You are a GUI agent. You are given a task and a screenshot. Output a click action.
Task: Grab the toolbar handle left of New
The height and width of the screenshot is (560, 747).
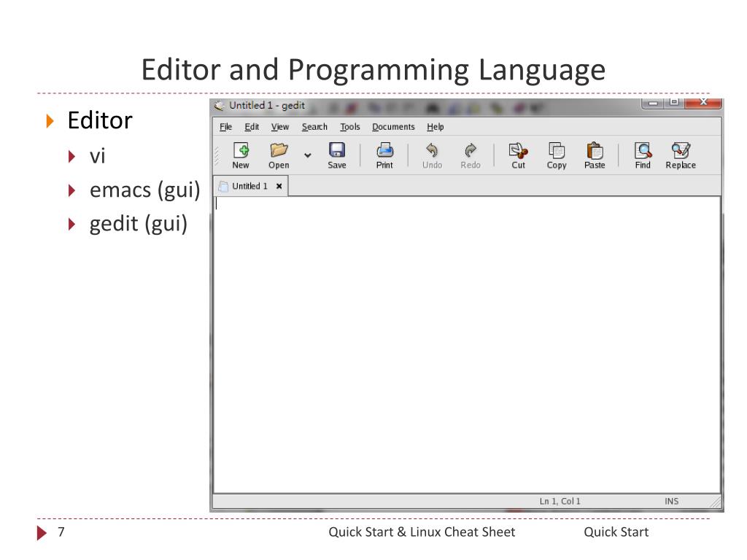(x=217, y=155)
